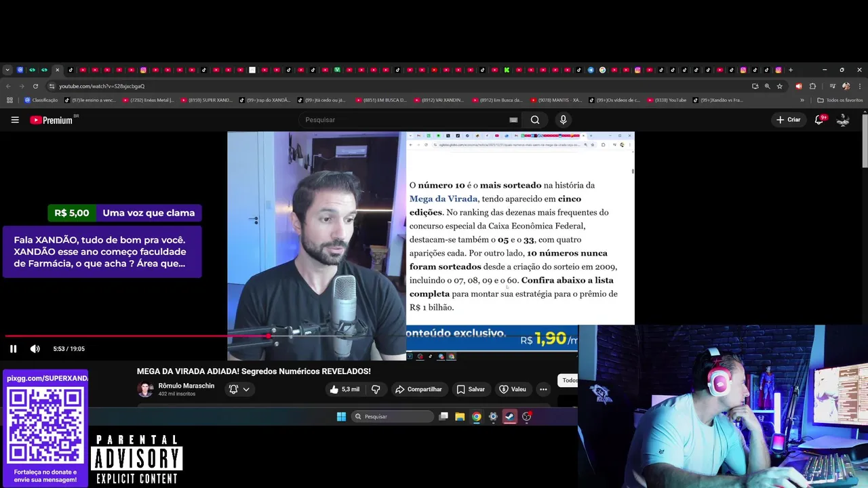Screen dimensions: 868x488
Task: Open File Explorer from the taskbar
Action: click(460, 417)
